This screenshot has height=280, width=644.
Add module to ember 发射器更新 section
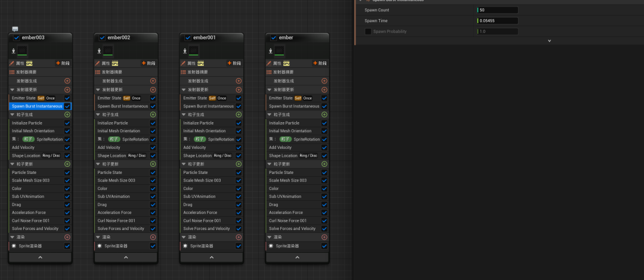click(324, 89)
